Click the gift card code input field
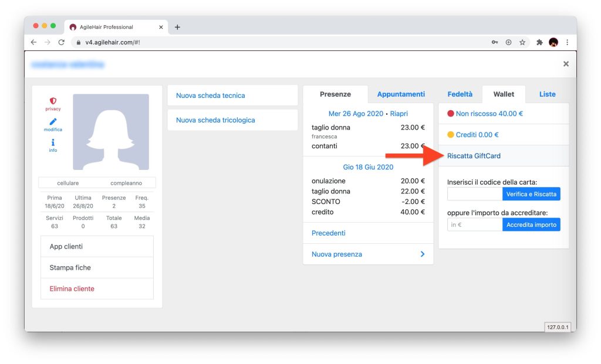The height and width of the screenshot is (364, 601). coord(474,194)
